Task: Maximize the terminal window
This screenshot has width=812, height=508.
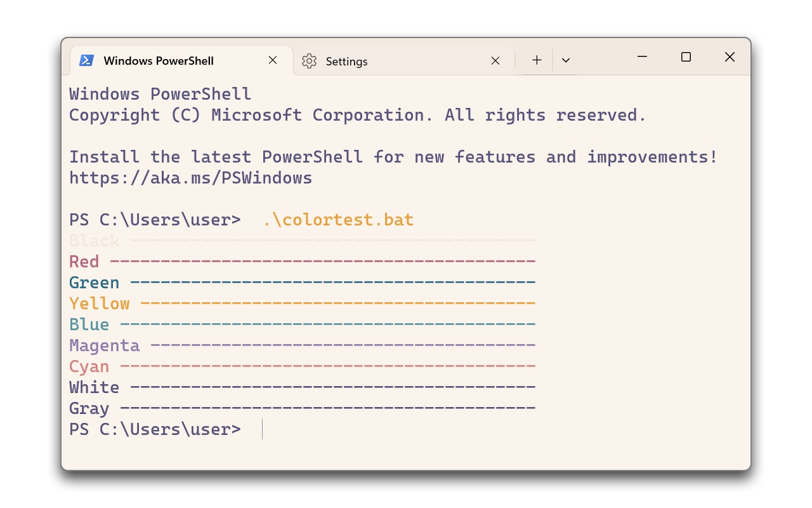Action: [686, 57]
